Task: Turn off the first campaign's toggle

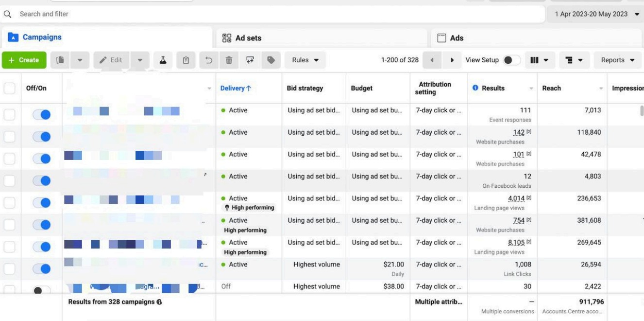Action: pos(42,115)
